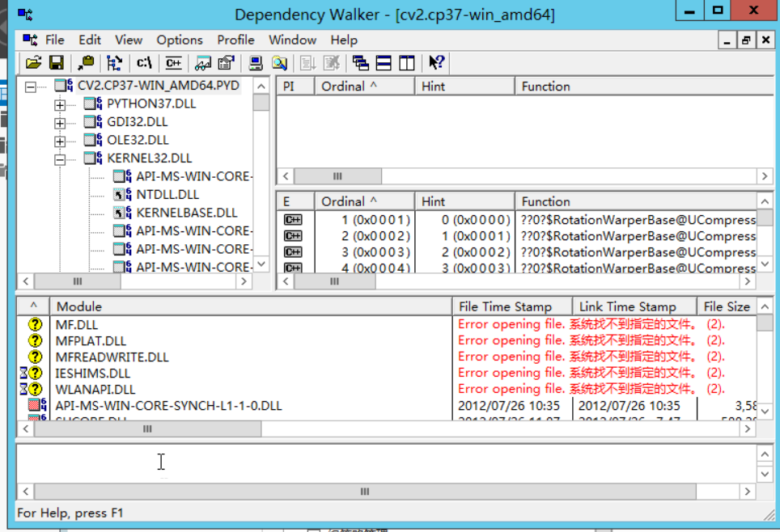Click the module list horizontal scrollbar thumb
Viewport: 780px width, 532px height.
147,429
